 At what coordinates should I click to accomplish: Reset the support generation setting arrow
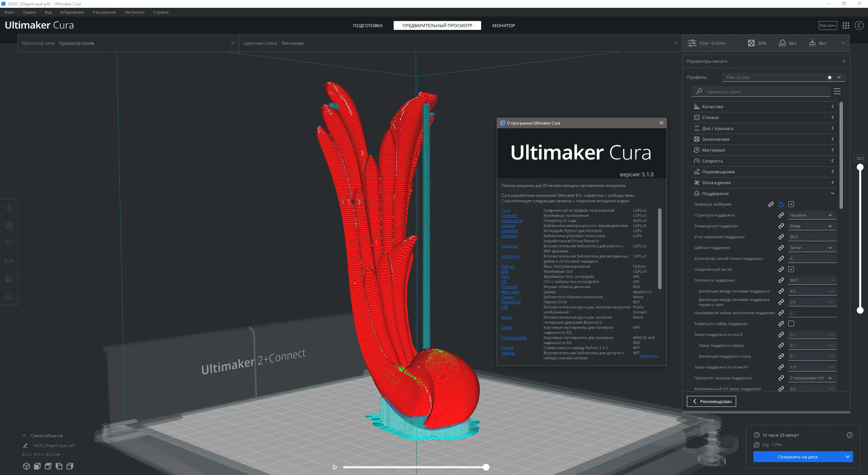pyautogui.click(x=781, y=204)
